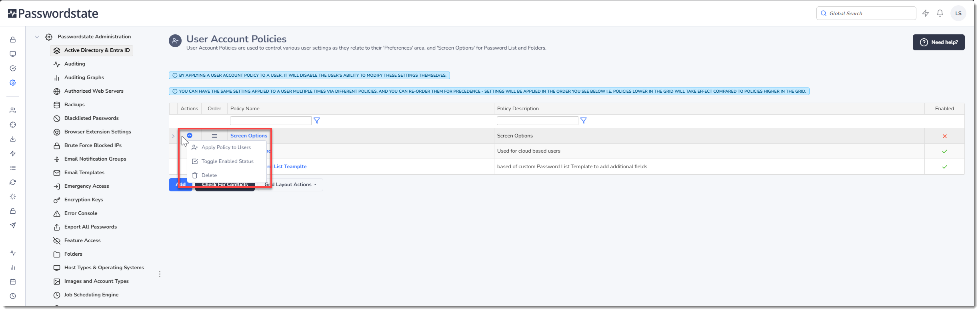This screenshot has width=980, height=312.
Task: Open Blacklisted Passwords
Action: coord(91,118)
